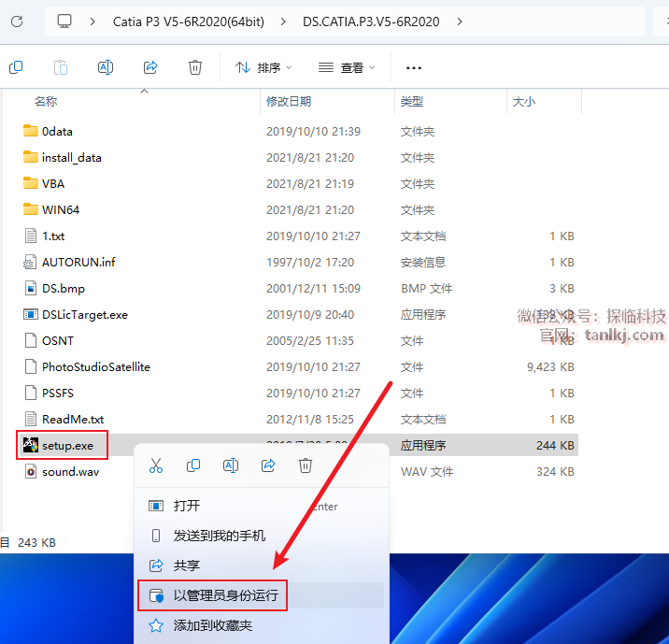Viewport: 669px width, 644px height.
Task: Sort by 大小 column header
Action: pyautogui.click(x=523, y=102)
